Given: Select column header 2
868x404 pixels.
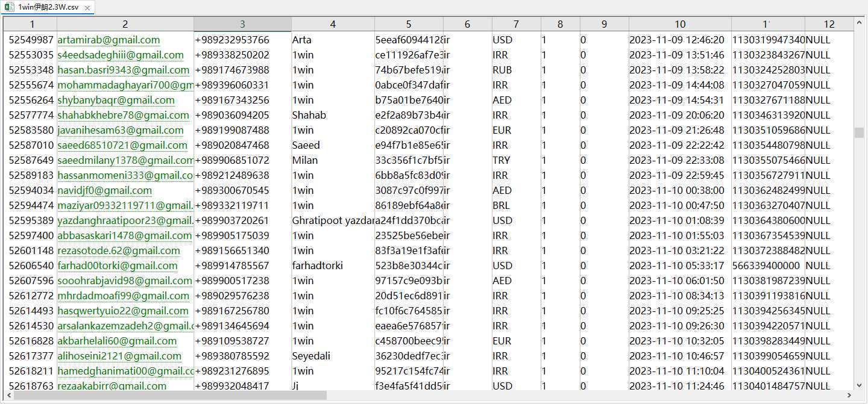Looking at the screenshot, I should click(x=125, y=24).
